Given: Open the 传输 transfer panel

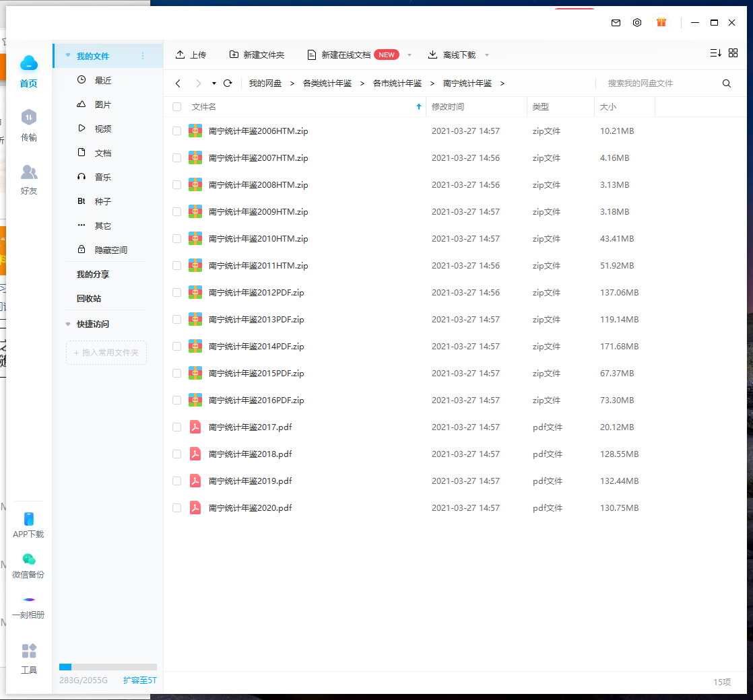Looking at the screenshot, I should [x=29, y=125].
